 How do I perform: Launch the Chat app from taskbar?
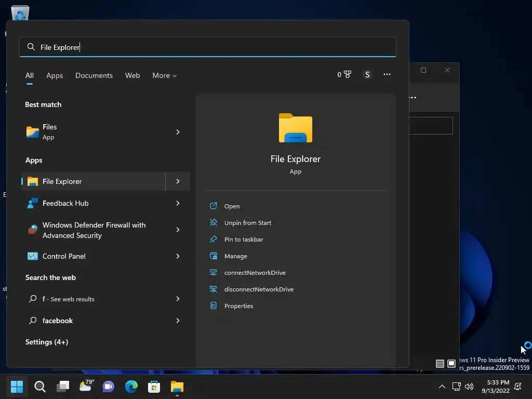108,387
